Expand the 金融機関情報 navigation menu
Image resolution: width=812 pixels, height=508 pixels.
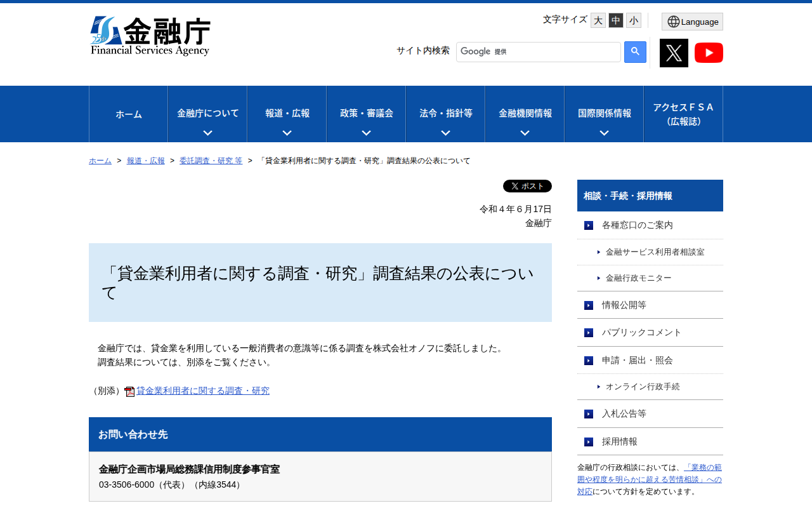524,114
